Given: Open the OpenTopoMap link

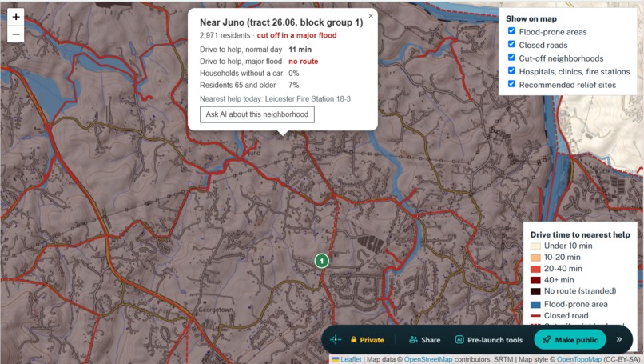Looking at the screenshot, I should pos(578,359).
